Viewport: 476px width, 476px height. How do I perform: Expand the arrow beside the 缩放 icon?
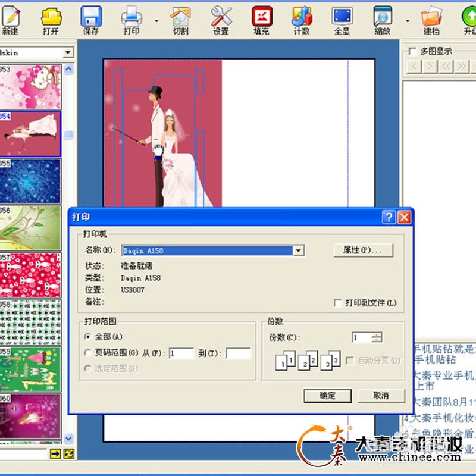408,21
